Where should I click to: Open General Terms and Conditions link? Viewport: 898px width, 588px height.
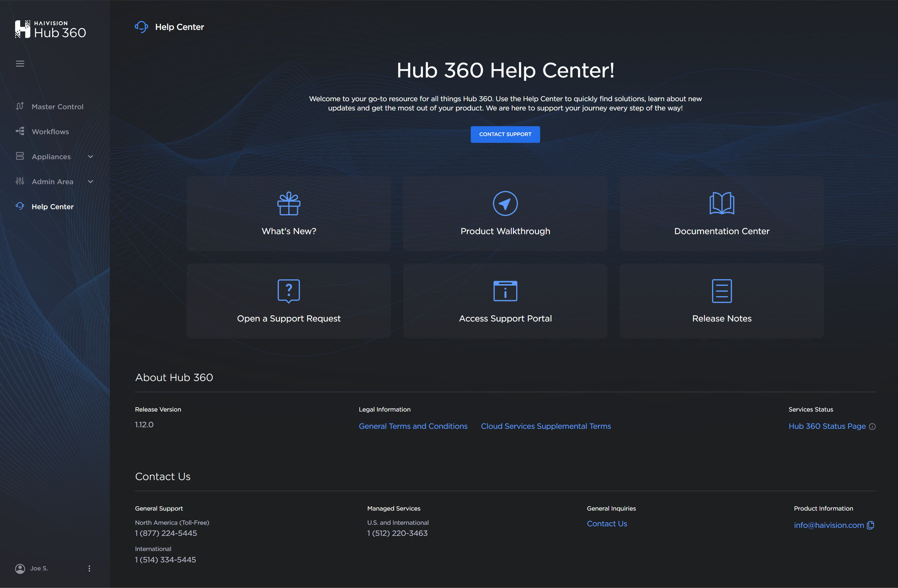coord(413,426)
